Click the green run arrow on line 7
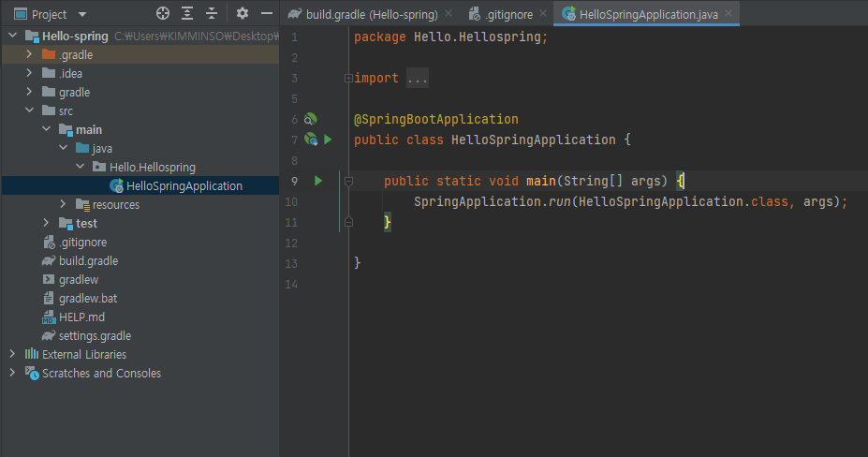 [328, 140]
